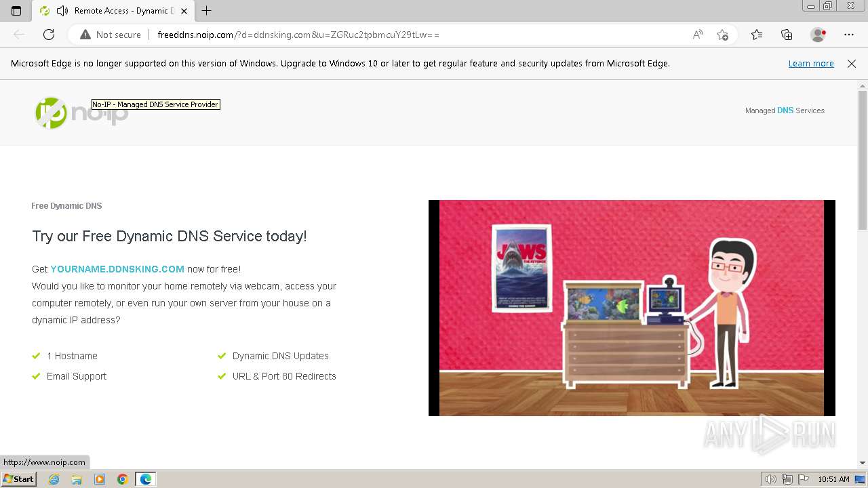Focus the address bar URL
868x488 pixels.
298,35
